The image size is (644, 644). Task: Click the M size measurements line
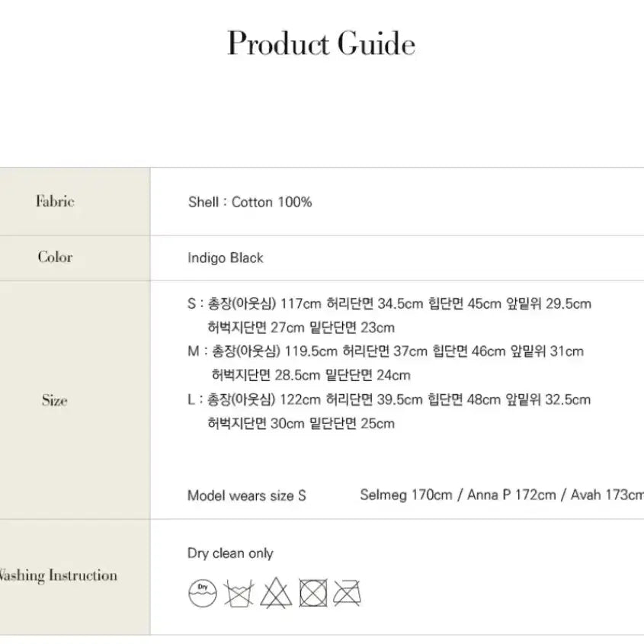385,351
